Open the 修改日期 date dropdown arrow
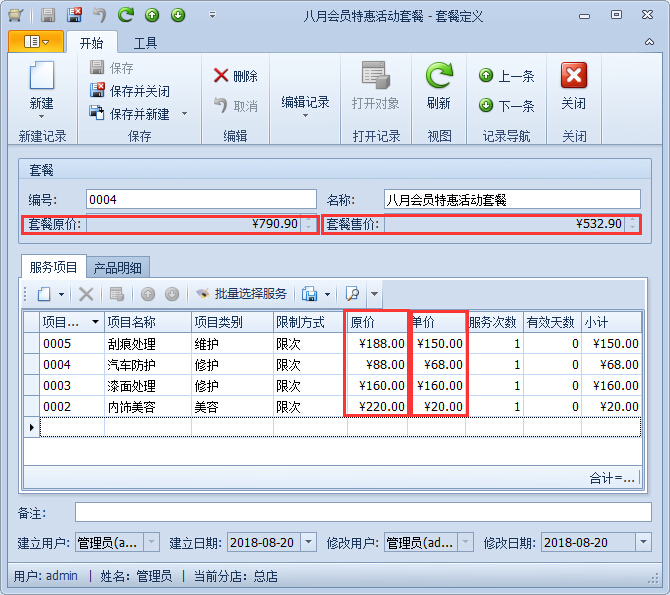 coord(643,542)
